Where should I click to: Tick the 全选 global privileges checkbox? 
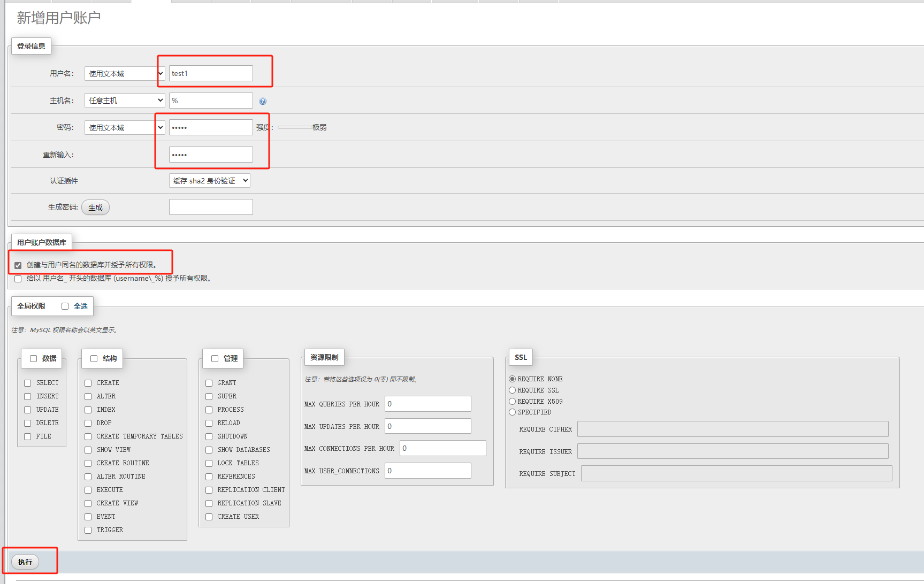(65, 306)
